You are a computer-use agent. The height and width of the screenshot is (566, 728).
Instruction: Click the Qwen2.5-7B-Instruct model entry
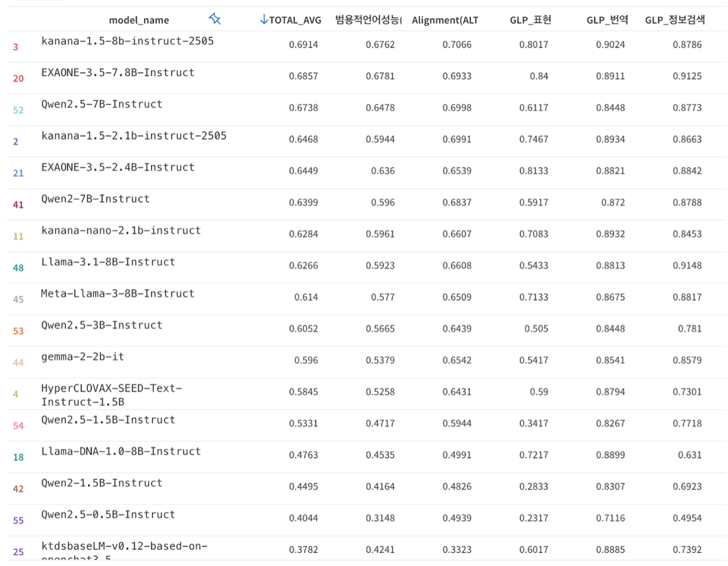(x=102, y=104)
